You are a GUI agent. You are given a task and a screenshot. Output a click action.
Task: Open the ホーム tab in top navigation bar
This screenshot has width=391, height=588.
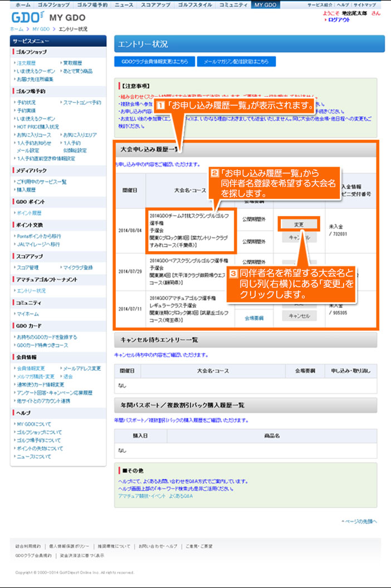click(22, 5)
